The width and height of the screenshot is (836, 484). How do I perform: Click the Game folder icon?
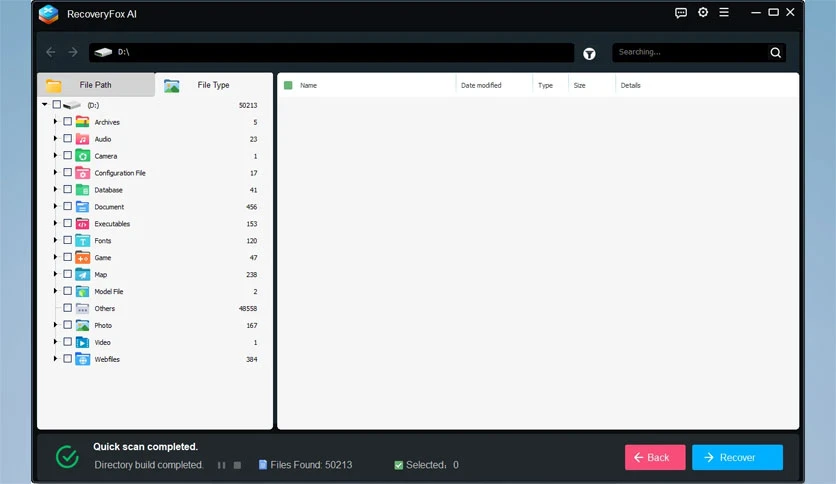(x=82, y=257)
